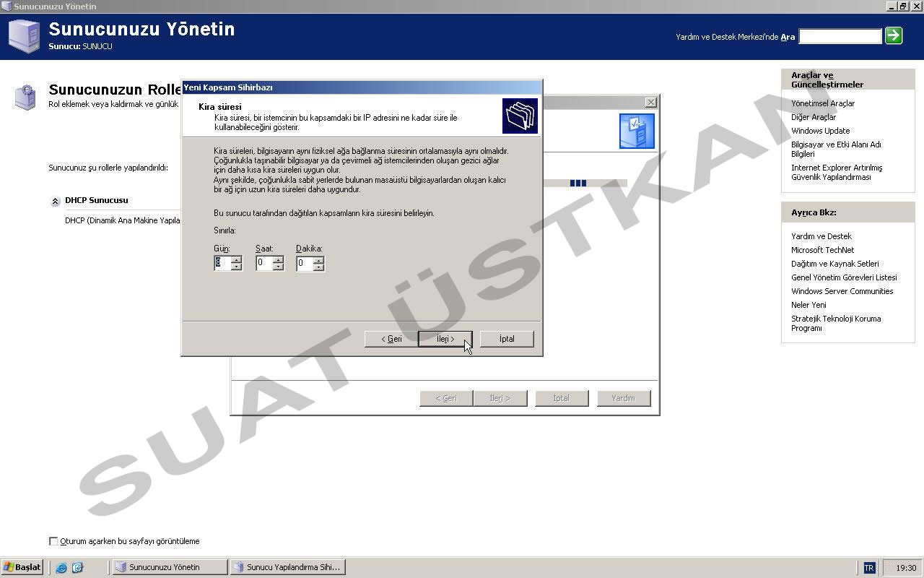Decrease the Gün value with down arrow
924x578 pixels.
pyautogui.click(x=235, y=267)
